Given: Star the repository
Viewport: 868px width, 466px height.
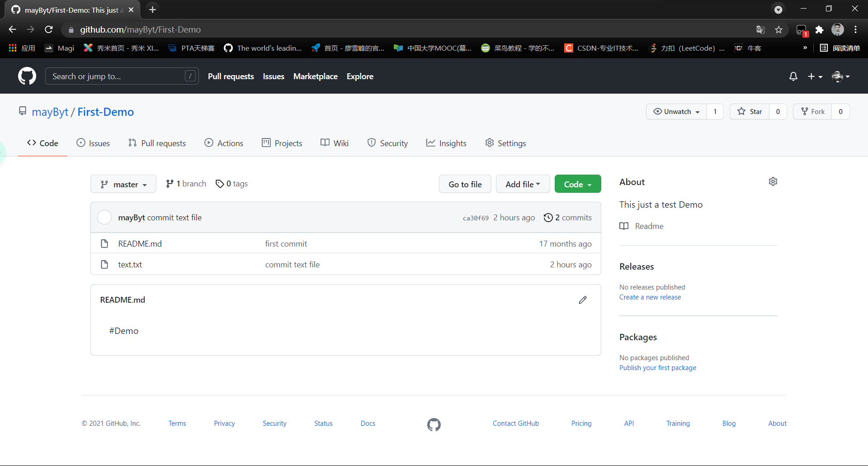Looking at the screenshot, I should [x=750, y=111].
